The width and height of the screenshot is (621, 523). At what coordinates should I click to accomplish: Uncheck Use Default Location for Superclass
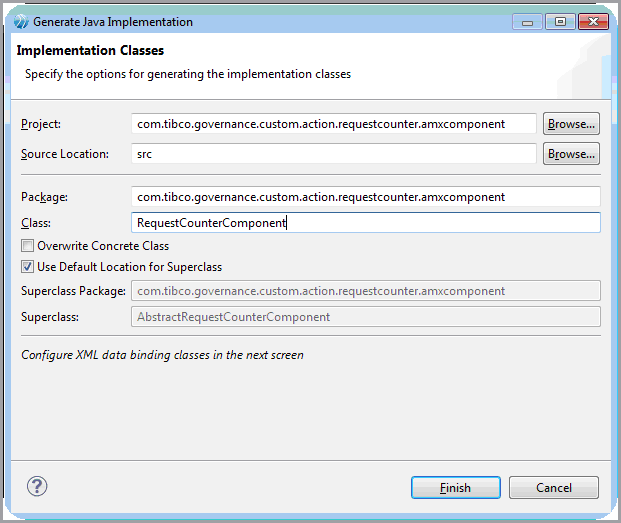pyautogui.click(x=28, y=267)
